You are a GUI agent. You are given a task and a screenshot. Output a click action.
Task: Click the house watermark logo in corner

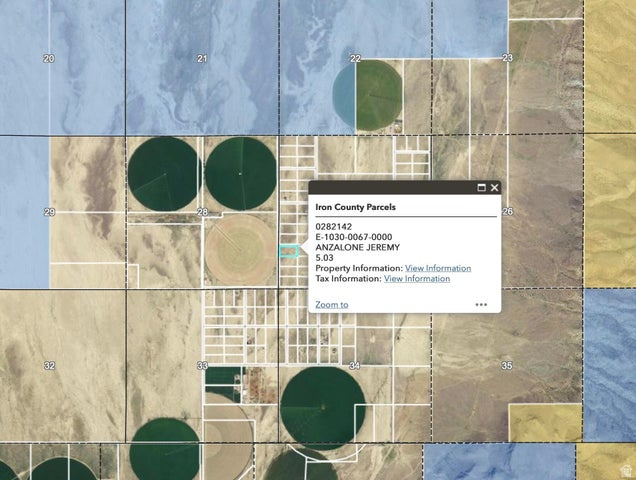point(626,470)
